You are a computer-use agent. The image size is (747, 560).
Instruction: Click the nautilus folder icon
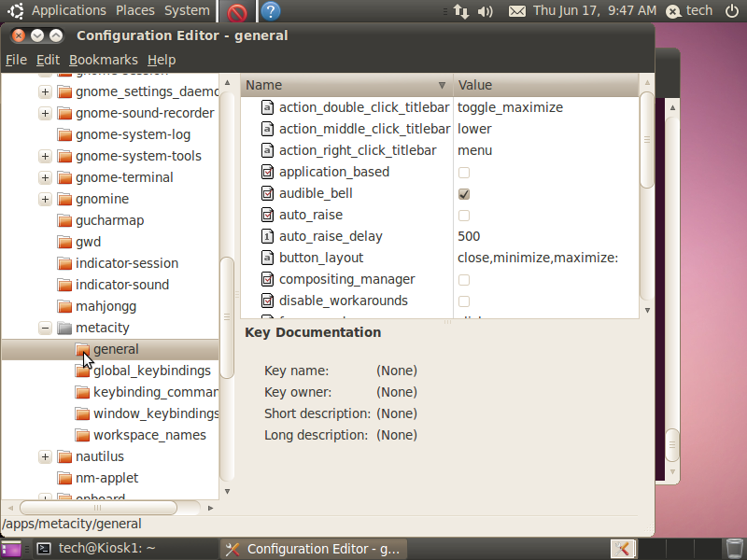64,456
